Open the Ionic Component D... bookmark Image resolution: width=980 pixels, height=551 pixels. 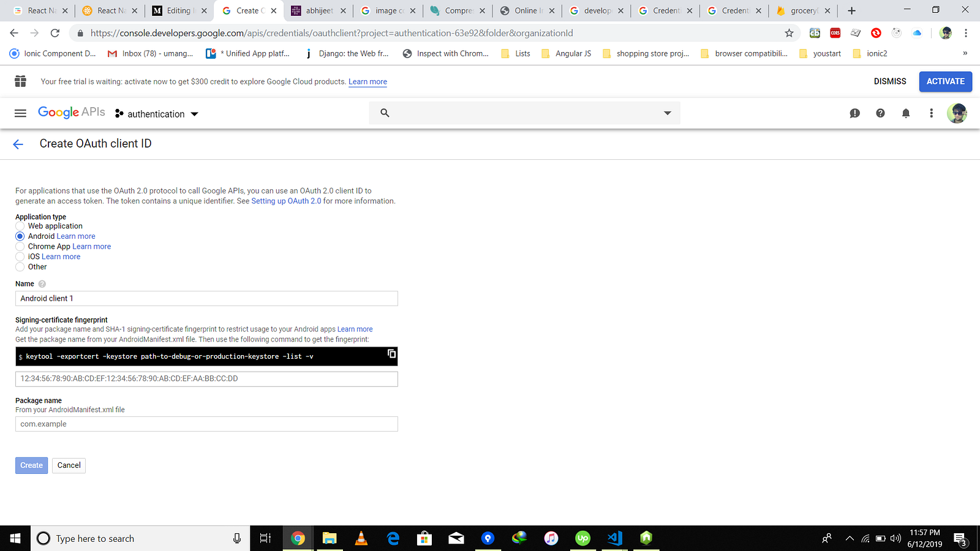click(53, 53)
